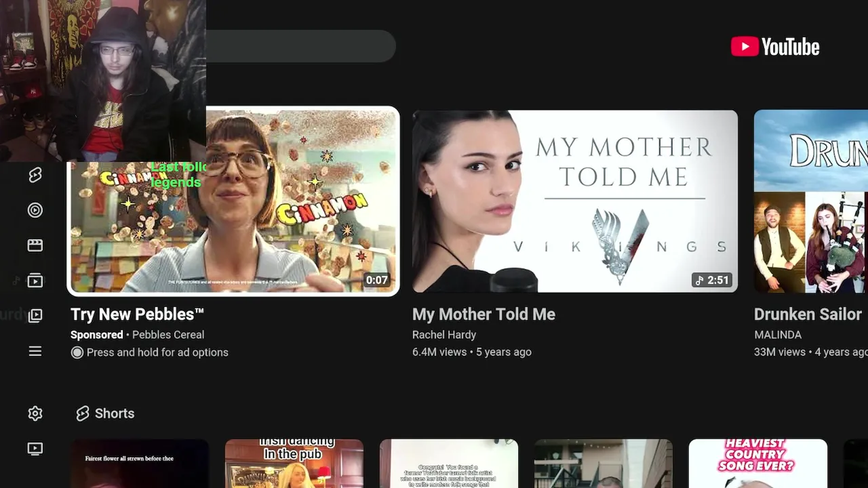This screenshot has width=868, height=488.
Task: Open the Subscriptions stacked-video icon
Action: click(x=35, y=281)
